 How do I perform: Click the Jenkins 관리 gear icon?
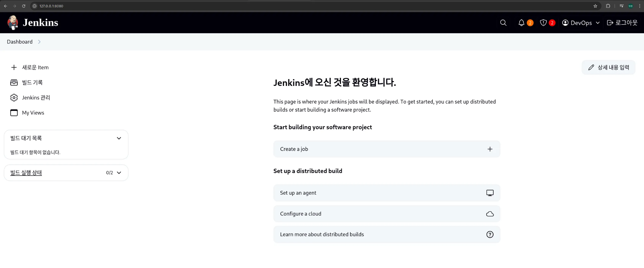[14, 97]
